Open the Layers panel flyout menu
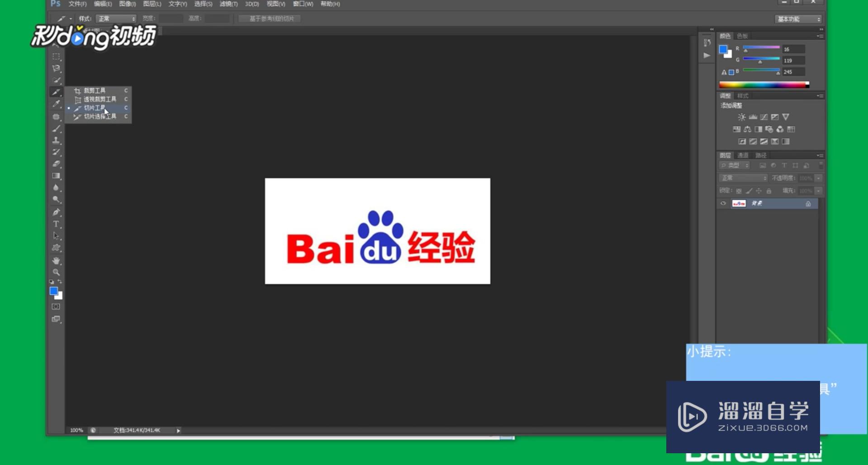The height and width of the screenshot is (465, 868). pyautogui.click(x=820, y=156)
